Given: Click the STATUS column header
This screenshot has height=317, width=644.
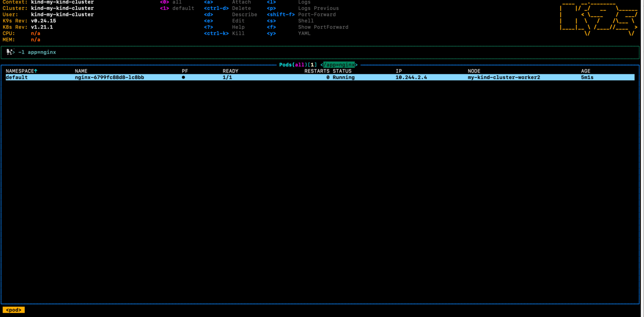Looking at the screenshot, I should 342,71.
